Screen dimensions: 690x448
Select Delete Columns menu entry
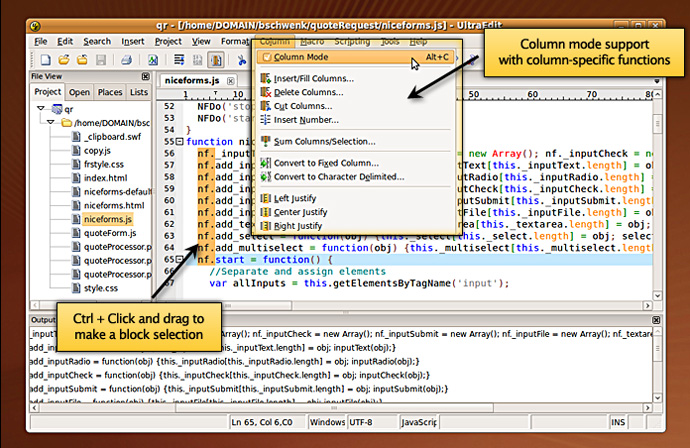[x=307, y=92]
